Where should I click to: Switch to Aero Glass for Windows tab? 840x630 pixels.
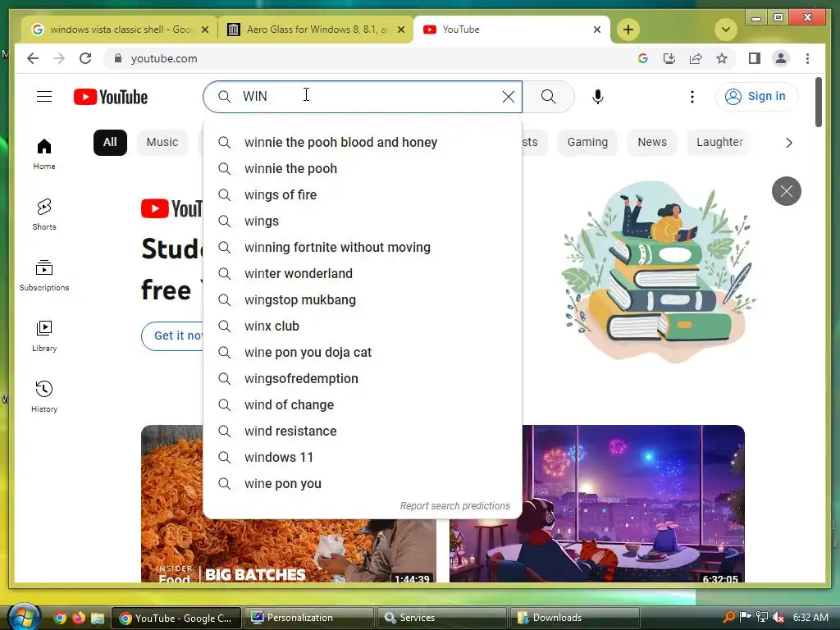315,30
